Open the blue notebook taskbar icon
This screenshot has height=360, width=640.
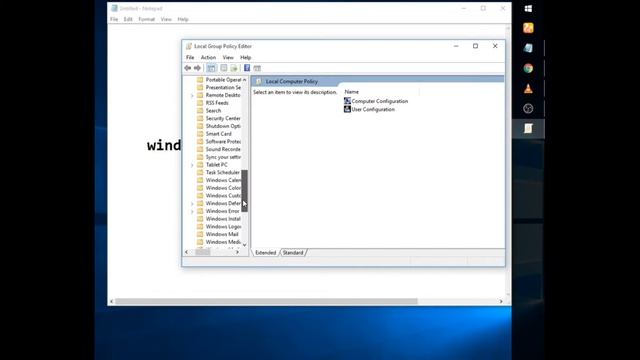click(x=528, y=48)
